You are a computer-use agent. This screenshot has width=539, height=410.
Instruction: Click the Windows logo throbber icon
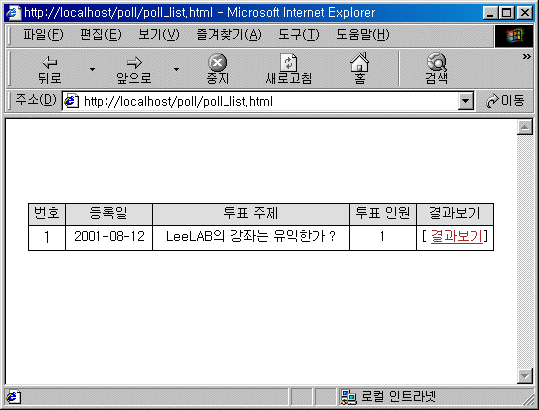click(514, 35)
